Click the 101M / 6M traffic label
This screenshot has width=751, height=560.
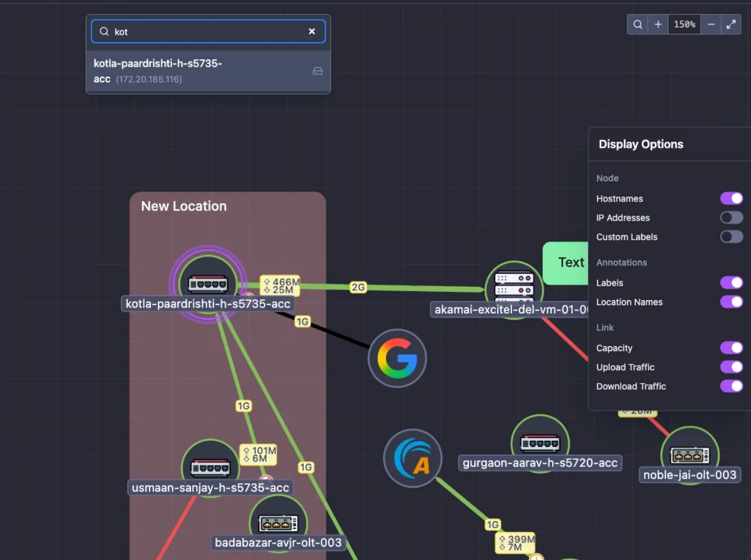click(258, 454)
